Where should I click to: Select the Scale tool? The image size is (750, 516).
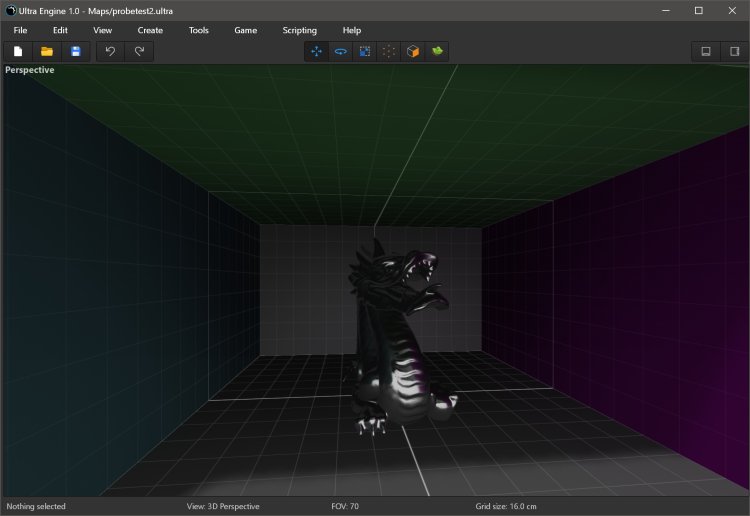[x=365, y=51]
